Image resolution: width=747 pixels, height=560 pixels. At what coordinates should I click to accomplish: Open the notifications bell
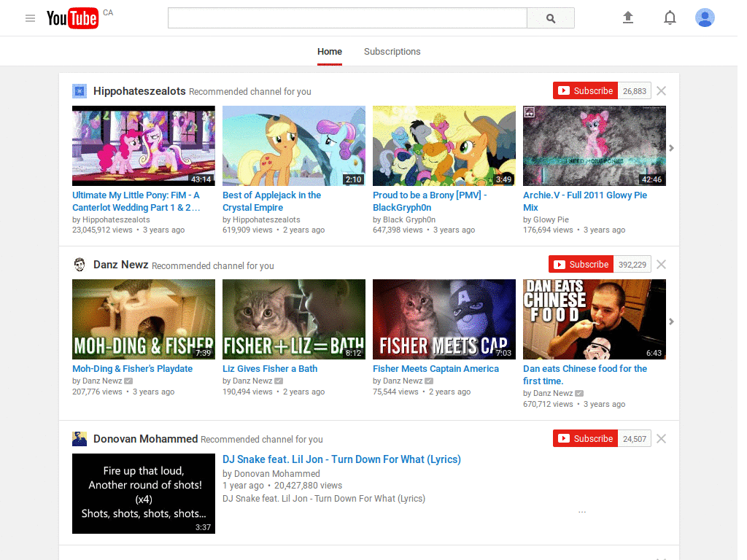point(670,17)
